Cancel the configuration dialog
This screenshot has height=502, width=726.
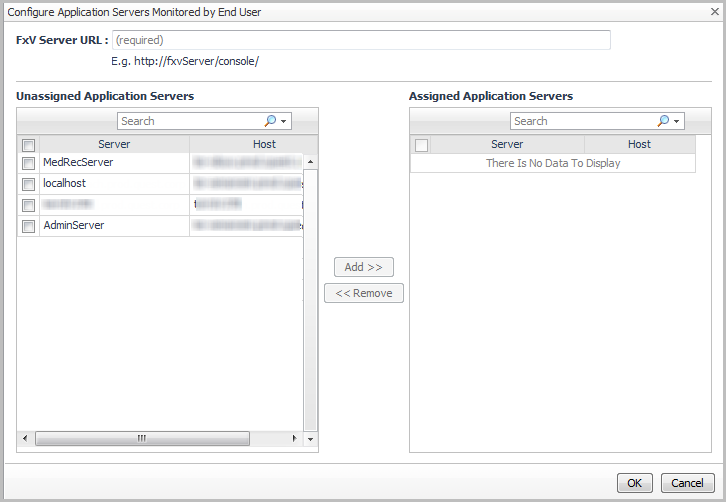pos(687,483)
